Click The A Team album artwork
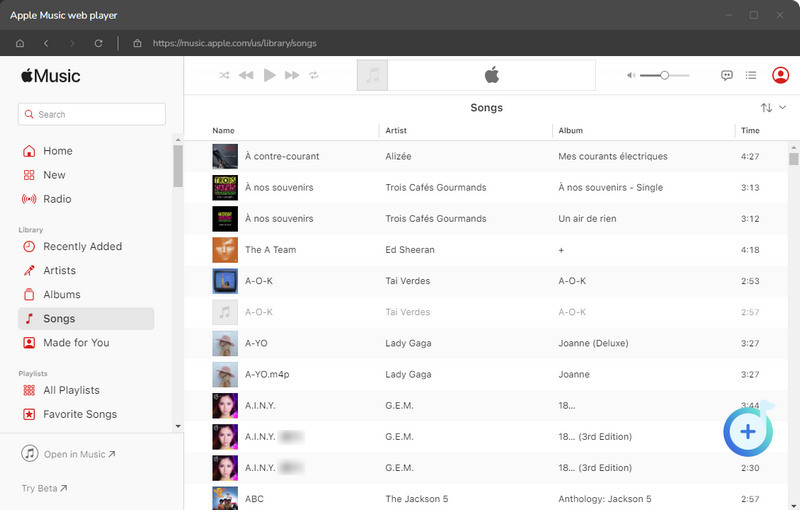 (225, 249)
